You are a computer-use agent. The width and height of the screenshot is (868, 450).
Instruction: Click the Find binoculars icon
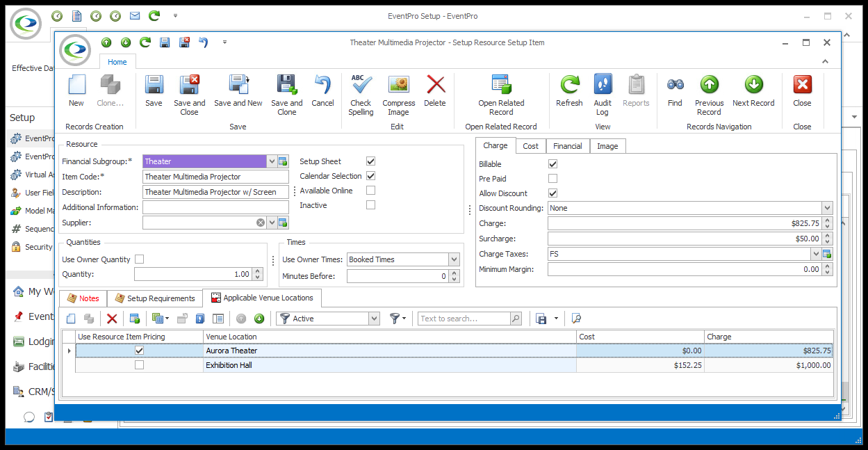675,91
